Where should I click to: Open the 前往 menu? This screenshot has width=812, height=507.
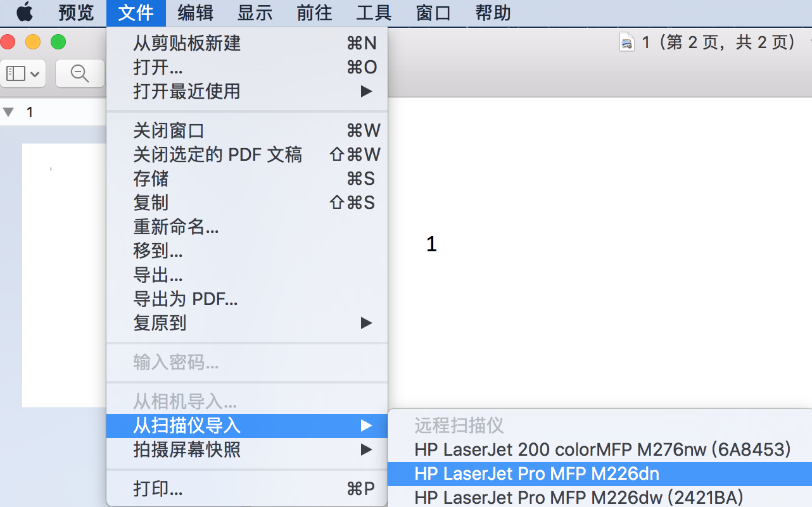314,13
